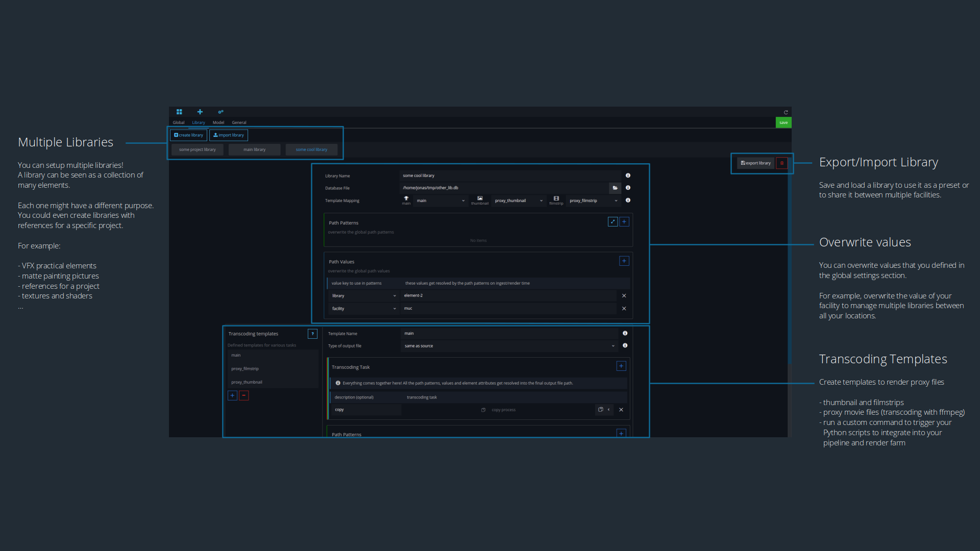Click the info icon next to Library Name
The width and height of the screenshot is (980, 551).
click(x=628, y=176)
